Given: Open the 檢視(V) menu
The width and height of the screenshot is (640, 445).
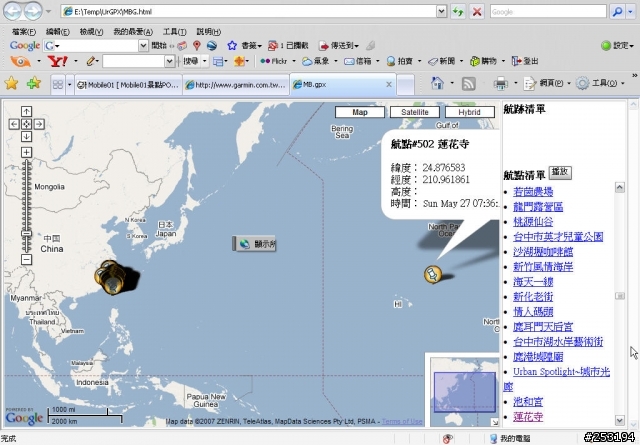Looking at the screenshot, I should click(91, 31).
